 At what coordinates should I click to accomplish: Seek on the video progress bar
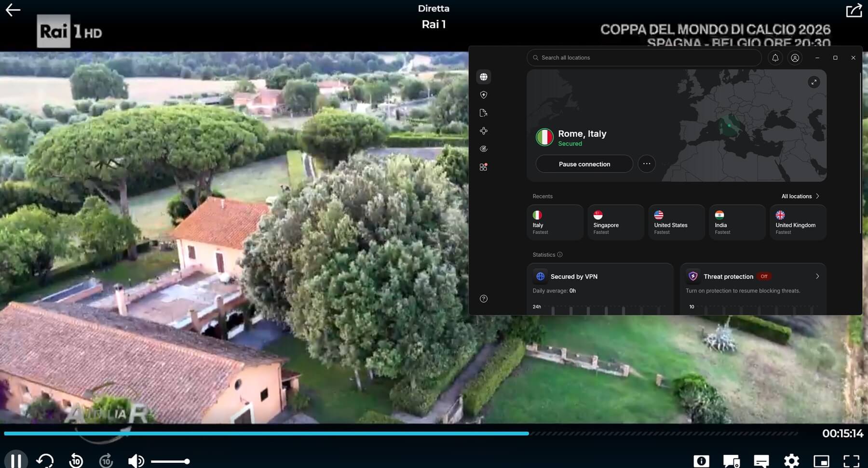coord(401,433)
